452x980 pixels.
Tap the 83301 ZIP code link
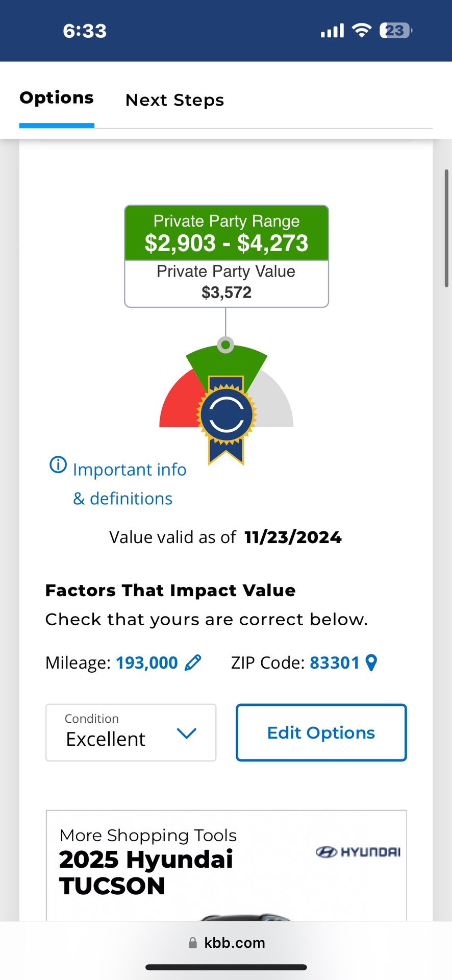point(335,663)
